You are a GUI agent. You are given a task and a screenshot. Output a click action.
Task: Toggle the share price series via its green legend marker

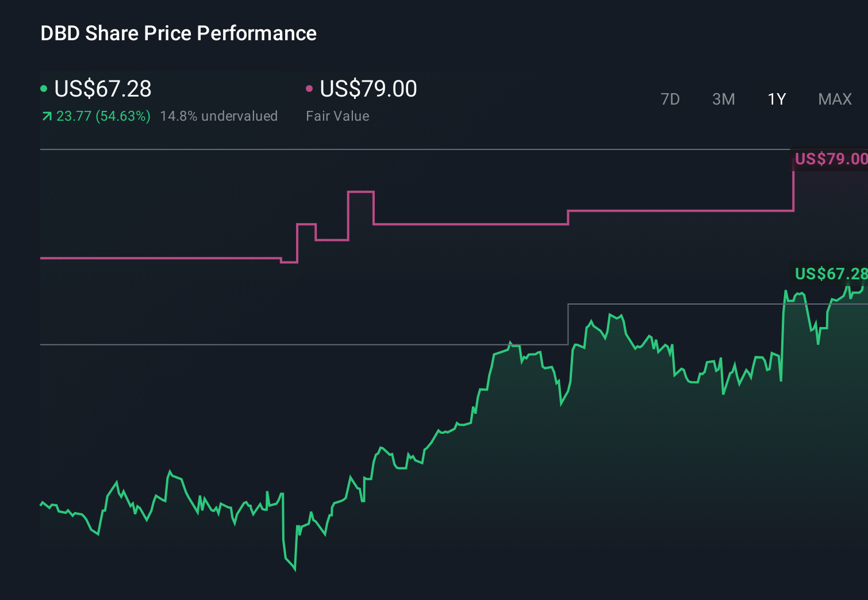coord(44,88)
